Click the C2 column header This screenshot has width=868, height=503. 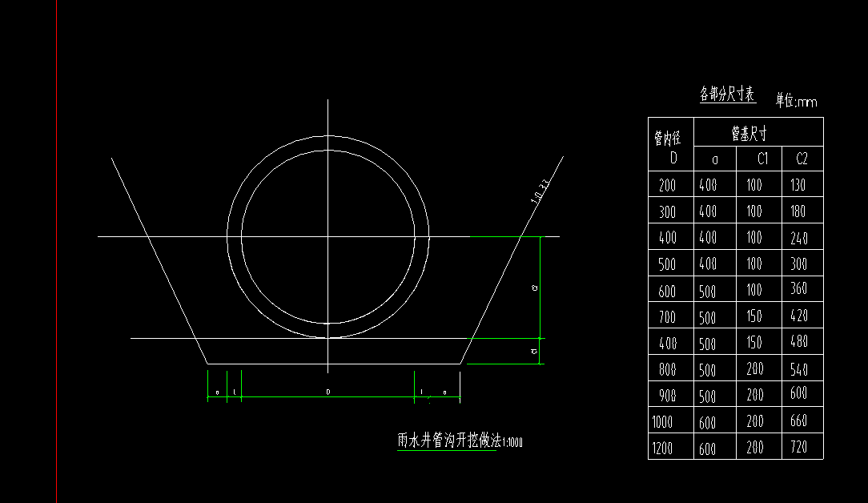(802, 159)
